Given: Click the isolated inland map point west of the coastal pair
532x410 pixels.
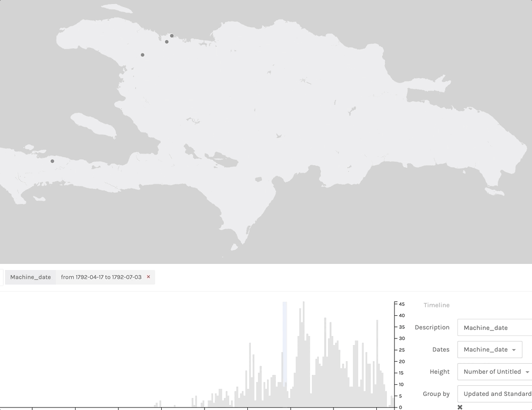Looking at the screenshot, I should [x=143, y=54].
